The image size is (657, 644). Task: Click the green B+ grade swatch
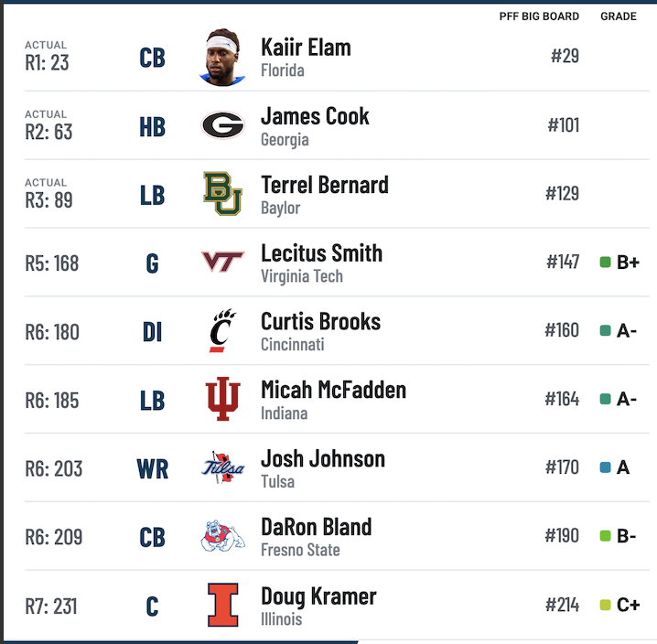click(x=605, y=263)
